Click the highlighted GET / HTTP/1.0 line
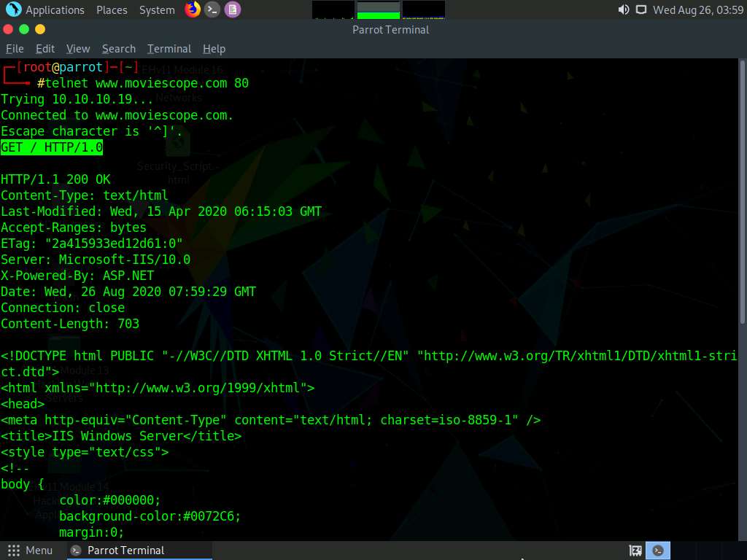The width and height of the screenshot is (747, 560). tap(52, 147)
